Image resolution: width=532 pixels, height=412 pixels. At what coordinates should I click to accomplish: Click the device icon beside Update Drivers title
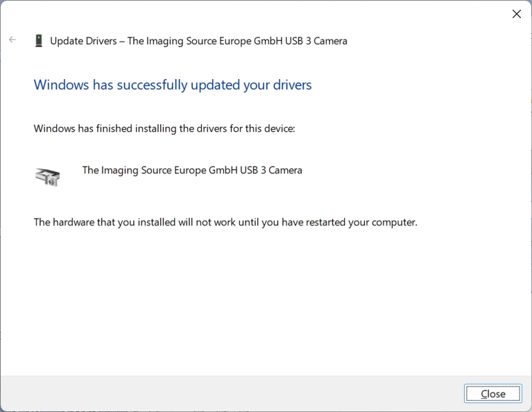click(39, 41)
